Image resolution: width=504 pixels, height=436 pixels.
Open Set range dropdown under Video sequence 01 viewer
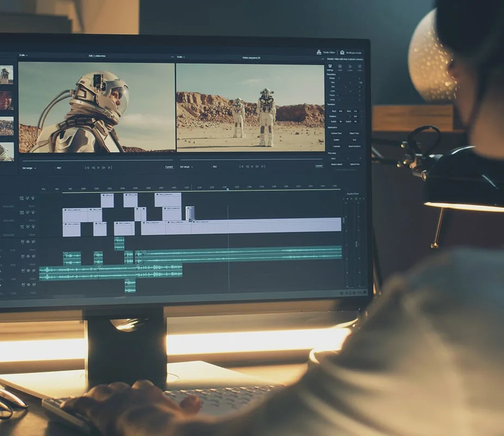pyautogui.click(x=186, y=167)
